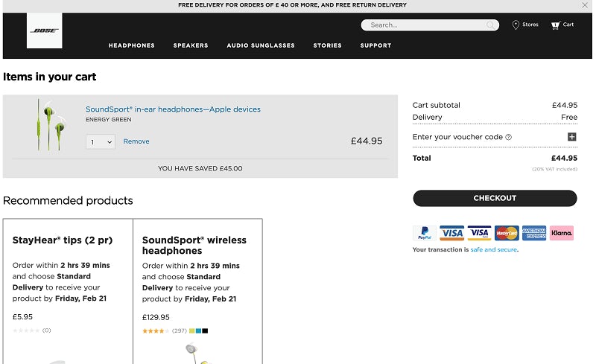Open the Speakers menu
This screenshot has width=596, height=364.
[191, 45]
